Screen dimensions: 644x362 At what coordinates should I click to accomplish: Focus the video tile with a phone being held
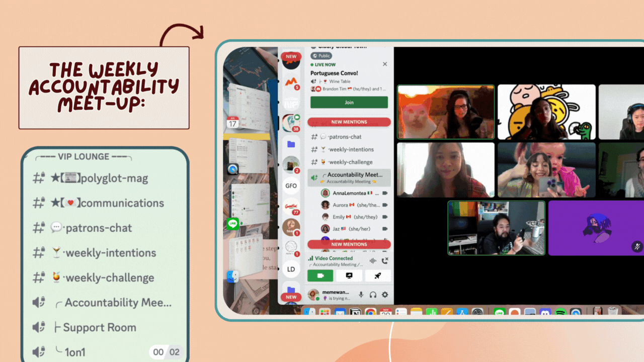pos(546,170)
